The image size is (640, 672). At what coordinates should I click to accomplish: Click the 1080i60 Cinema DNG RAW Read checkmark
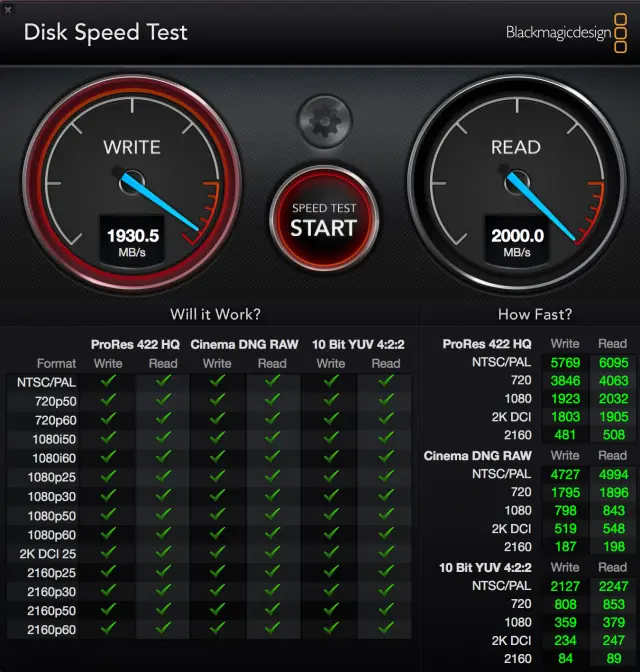tap(272, 458)
